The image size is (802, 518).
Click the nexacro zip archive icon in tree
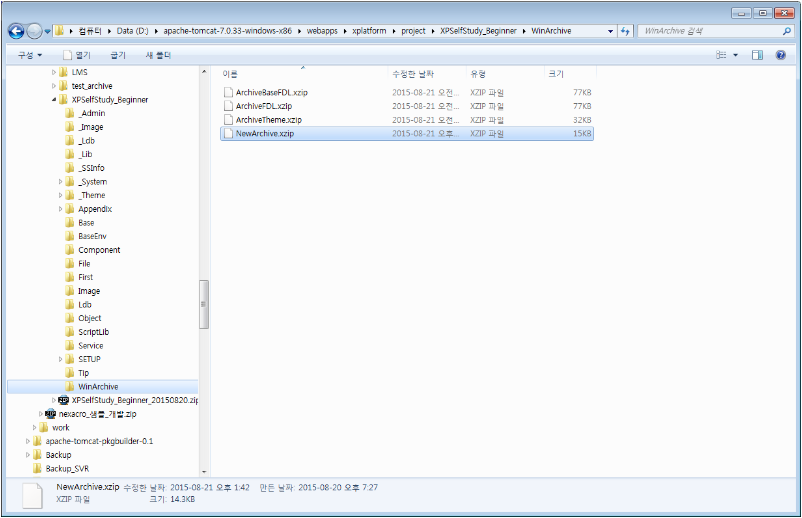[51, 413]
